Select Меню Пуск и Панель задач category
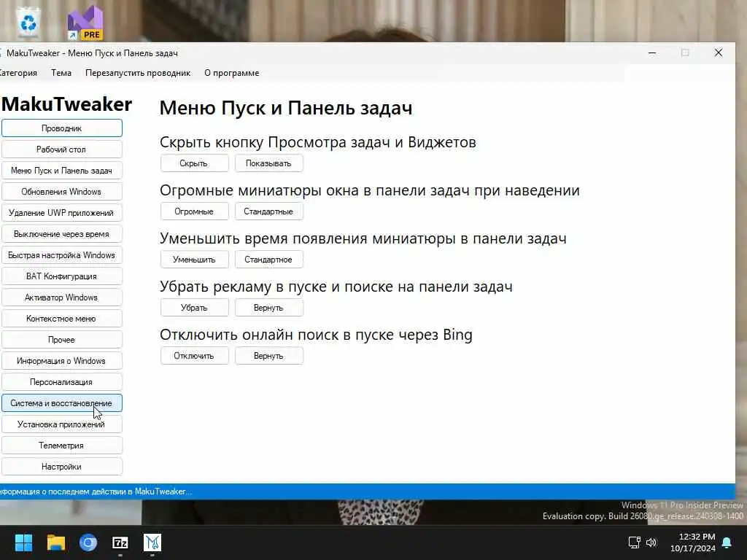The image size is (747, 560). [62, 171]
